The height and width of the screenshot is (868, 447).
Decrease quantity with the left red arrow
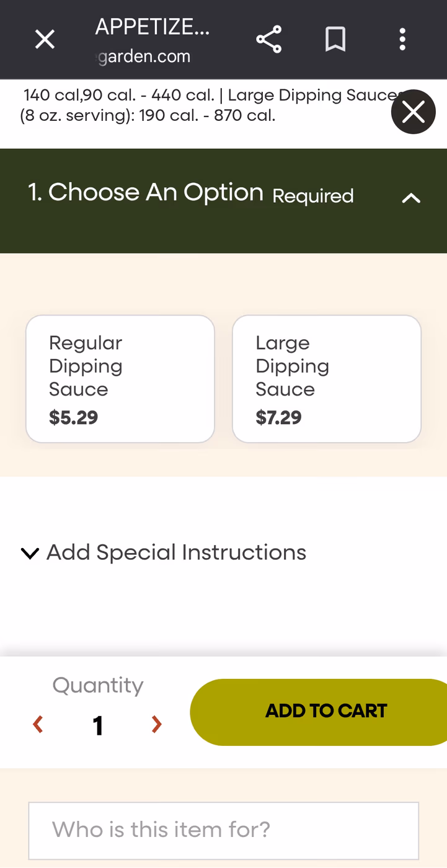(x=38, y=724)
